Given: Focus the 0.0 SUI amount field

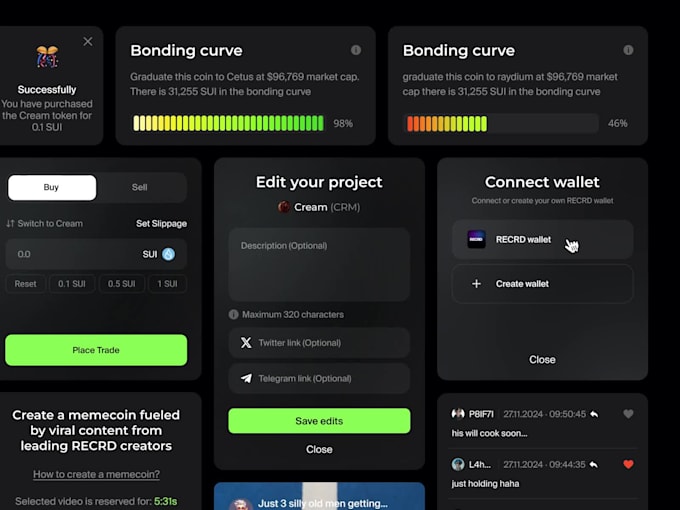Looking at the screenshot, I should click(x=96, y=254).
